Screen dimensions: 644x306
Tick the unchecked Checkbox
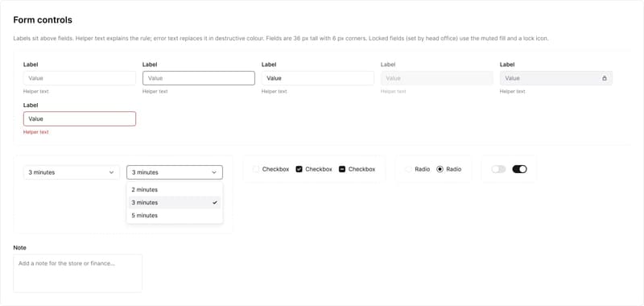[x=256, y=169]
